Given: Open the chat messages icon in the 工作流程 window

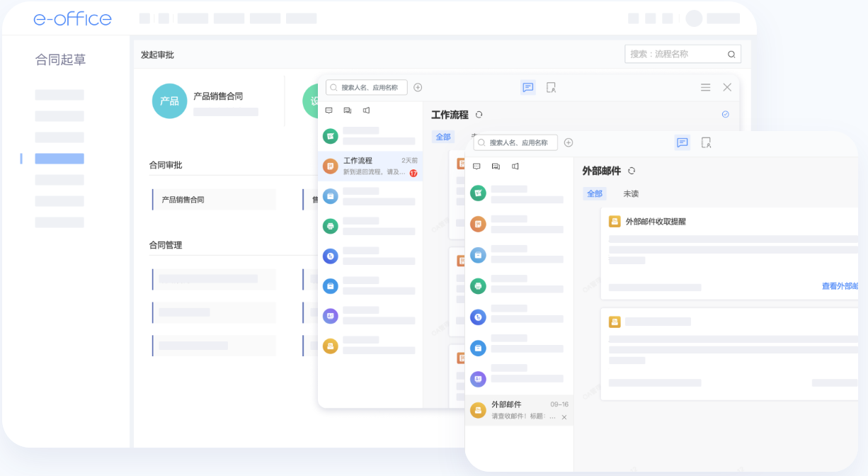Looking at the screenshot, I should [x=528, y=87].
